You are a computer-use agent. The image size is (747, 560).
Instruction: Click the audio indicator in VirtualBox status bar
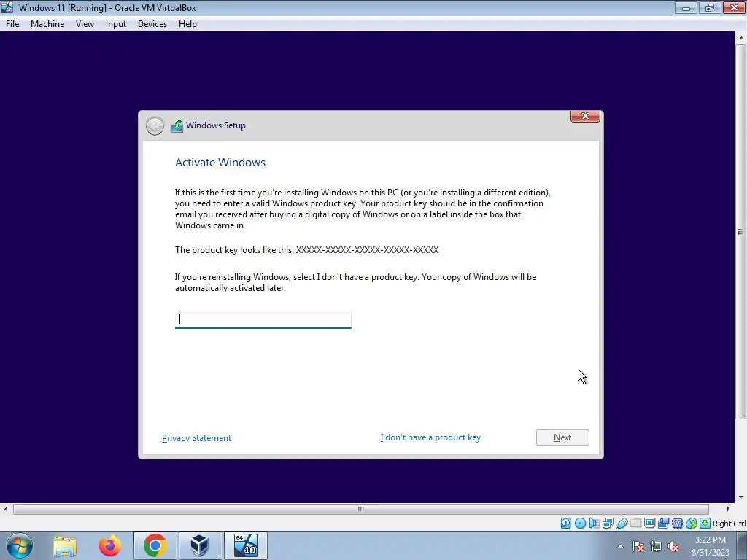tap(594, 524)
